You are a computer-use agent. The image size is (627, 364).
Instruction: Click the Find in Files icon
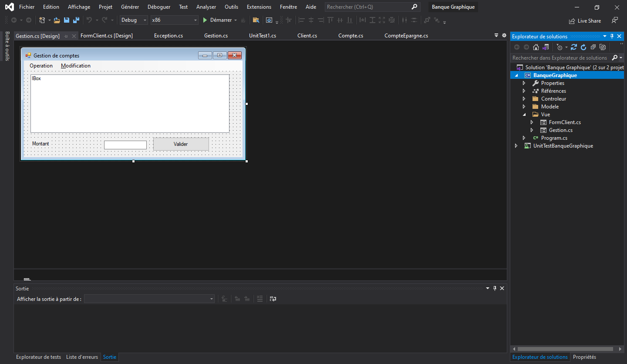256,20
